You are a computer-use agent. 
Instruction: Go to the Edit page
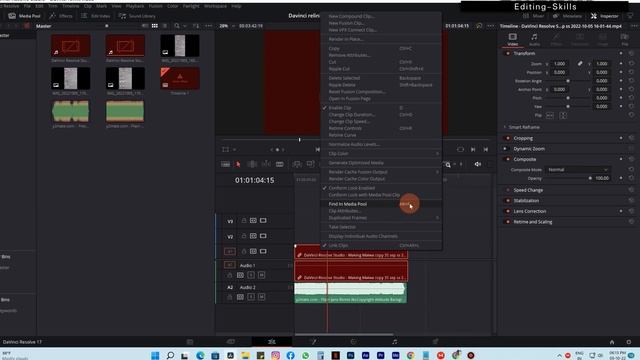coord(272,342)
